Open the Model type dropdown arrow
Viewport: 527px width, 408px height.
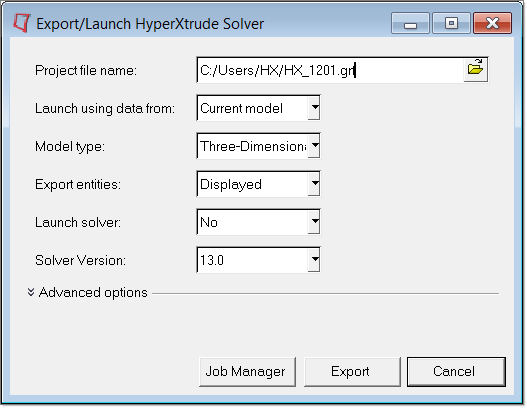pos(314,146)
